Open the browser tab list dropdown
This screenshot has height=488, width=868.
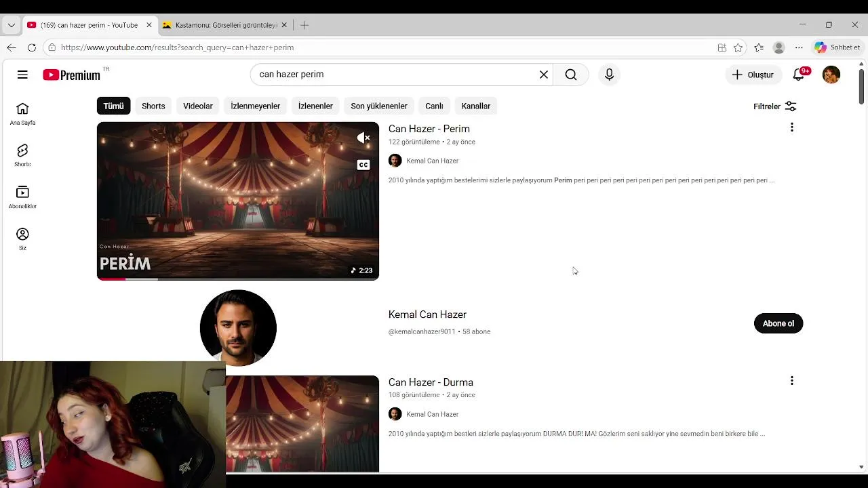[11, 25]
